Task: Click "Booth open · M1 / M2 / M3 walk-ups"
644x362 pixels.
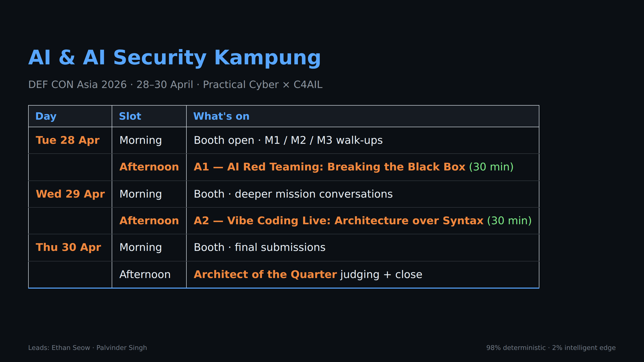Action: [288, 140]
